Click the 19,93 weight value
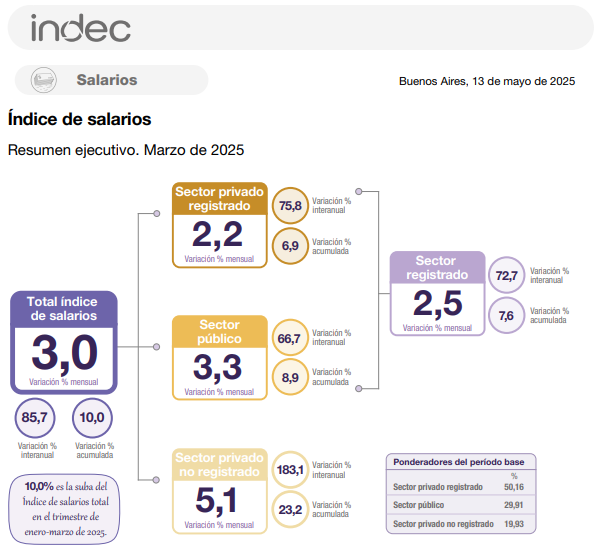 point(514,524)
